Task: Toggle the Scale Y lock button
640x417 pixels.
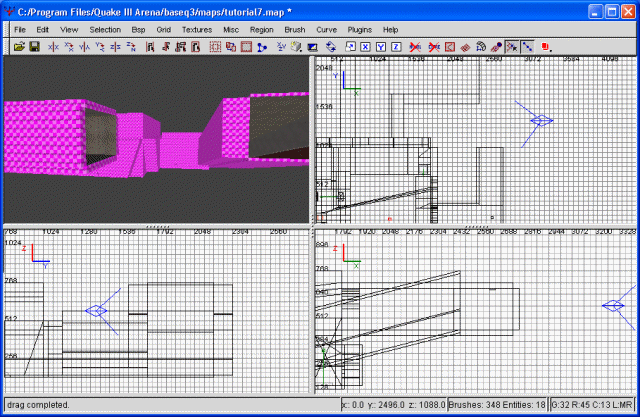Action: click(381, 47)
